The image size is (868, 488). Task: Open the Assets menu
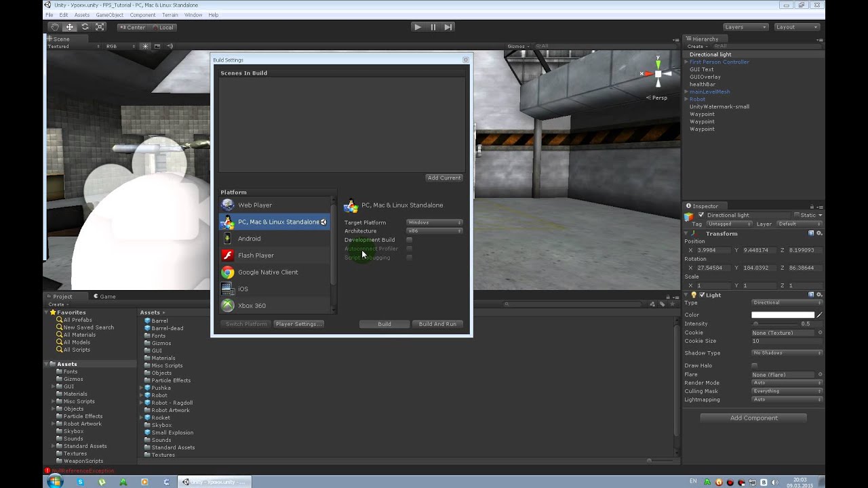coord(81,15)
